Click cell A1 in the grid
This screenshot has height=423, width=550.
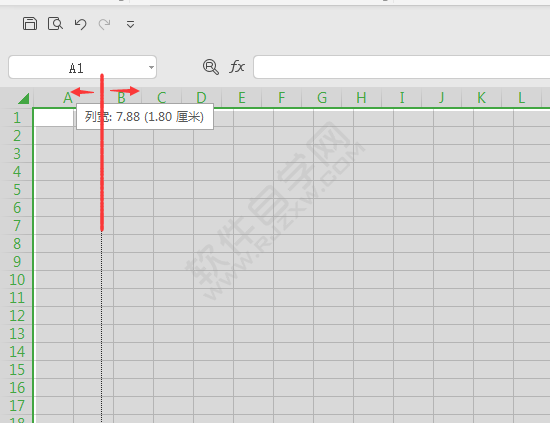coord(54,118)
